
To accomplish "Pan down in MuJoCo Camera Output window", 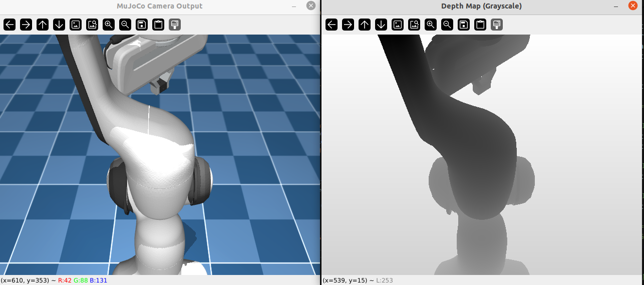I will (59, 24).
